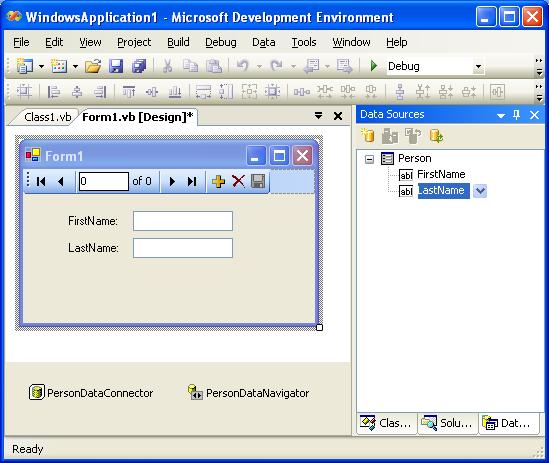Click the position number field in the navigator
549x463 pixels.
click(x=104, y=181)
